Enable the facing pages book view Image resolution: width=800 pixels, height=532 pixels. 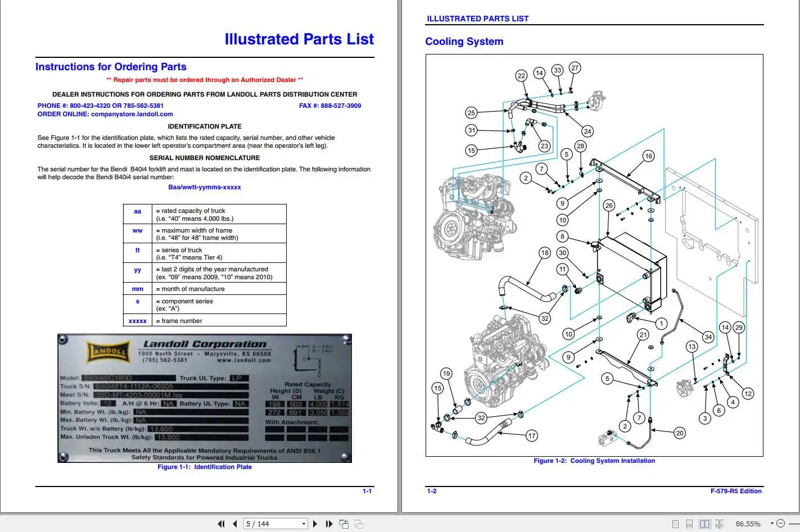point(704,523)
